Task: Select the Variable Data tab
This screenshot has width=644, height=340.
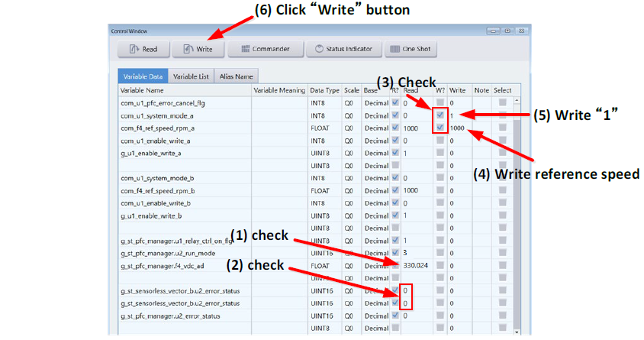Action: (x=143, y=76)
